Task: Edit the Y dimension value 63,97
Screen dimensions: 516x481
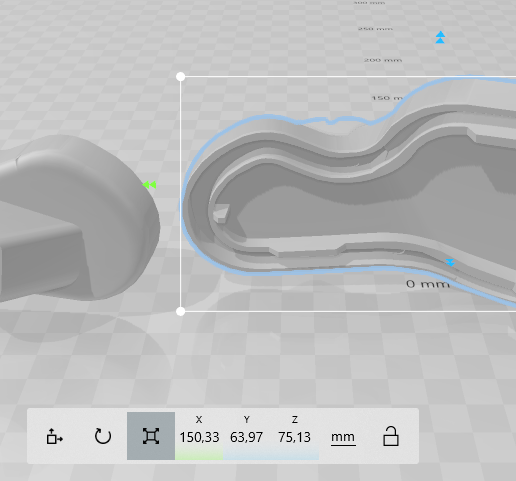Action: click(247, 437)
